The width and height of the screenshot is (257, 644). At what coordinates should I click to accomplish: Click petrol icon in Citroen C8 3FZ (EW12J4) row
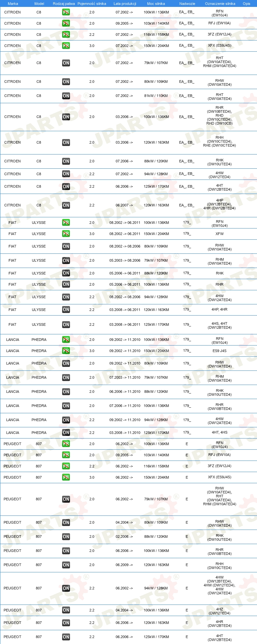(66, 35)
